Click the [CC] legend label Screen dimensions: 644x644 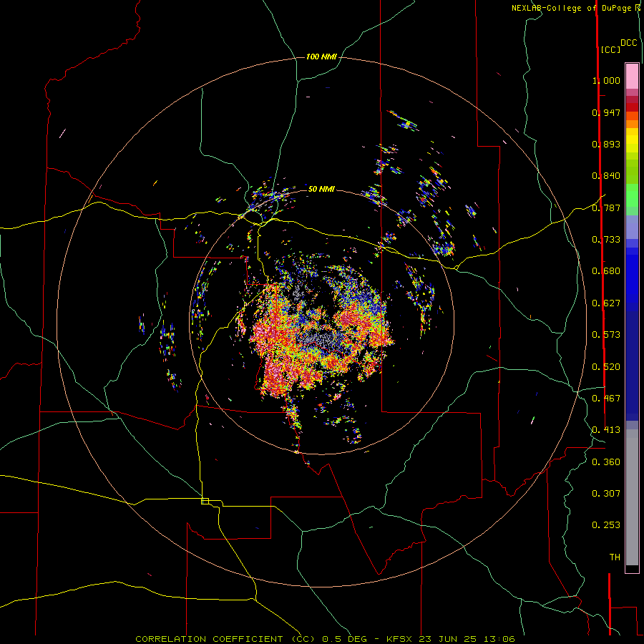coord(610,49)
